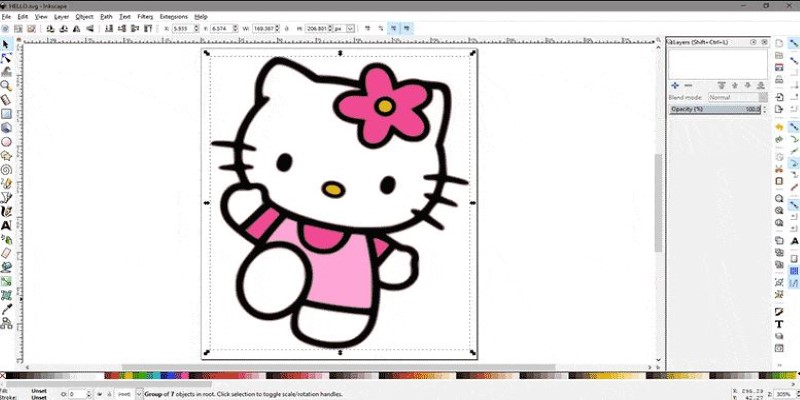Open the Blend mode dropdown

[734, 97]
